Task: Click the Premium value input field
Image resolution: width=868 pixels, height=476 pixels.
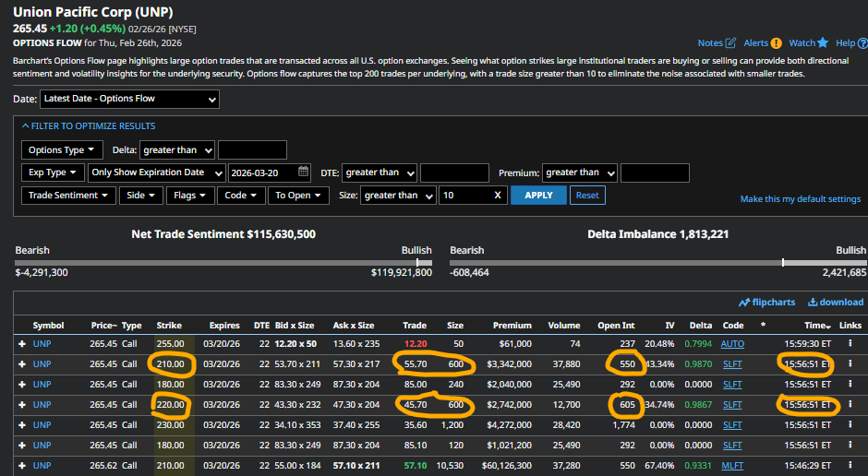Action: click(x=655, y=173)
